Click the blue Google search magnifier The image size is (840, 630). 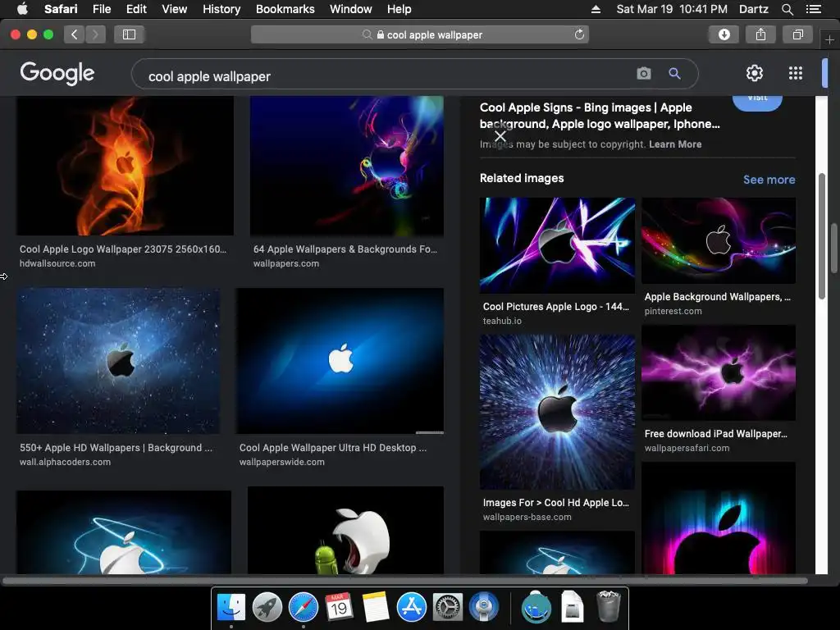pyautogui.click(x=674, y=73)
